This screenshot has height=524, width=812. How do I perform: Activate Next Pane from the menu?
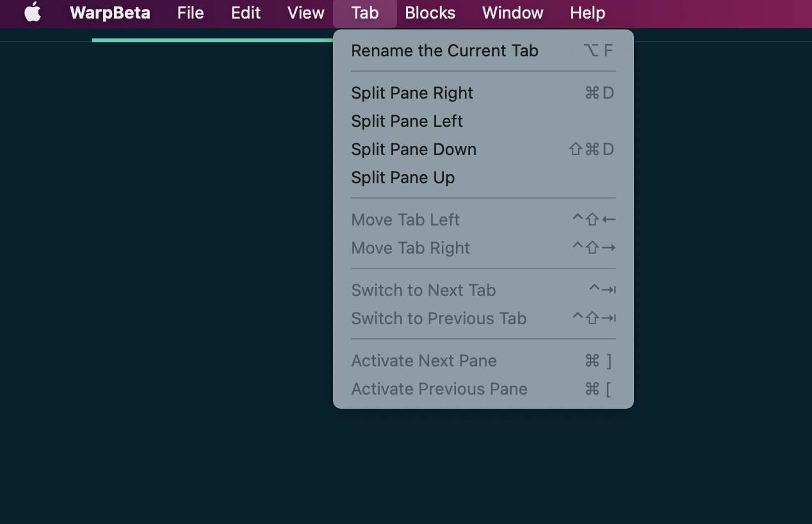423,361
